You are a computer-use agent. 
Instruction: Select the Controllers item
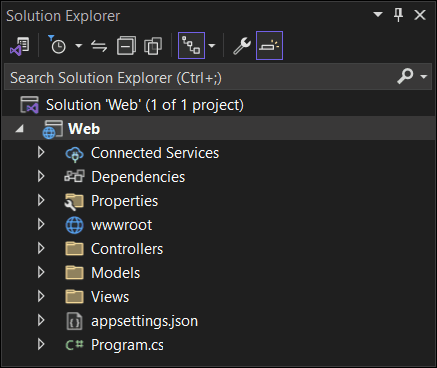click(x=127, y=249)
